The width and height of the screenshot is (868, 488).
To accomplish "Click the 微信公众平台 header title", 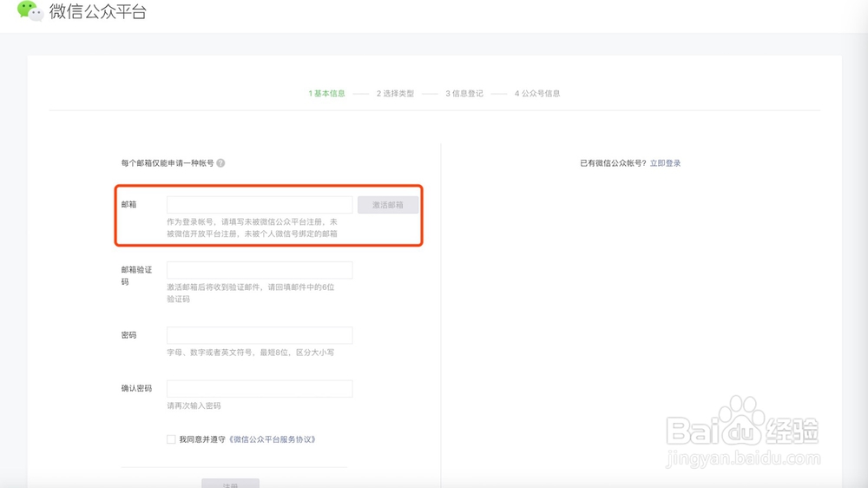I will [98, 11].
